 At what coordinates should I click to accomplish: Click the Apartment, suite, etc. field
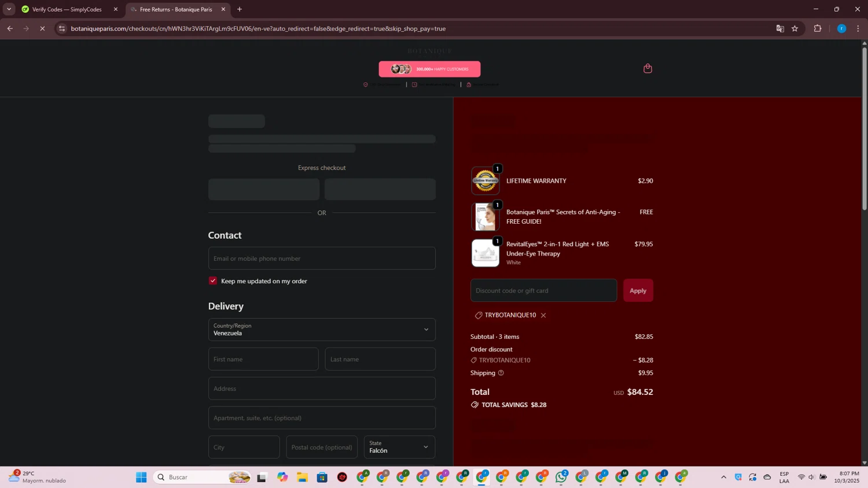pos(322,418)
